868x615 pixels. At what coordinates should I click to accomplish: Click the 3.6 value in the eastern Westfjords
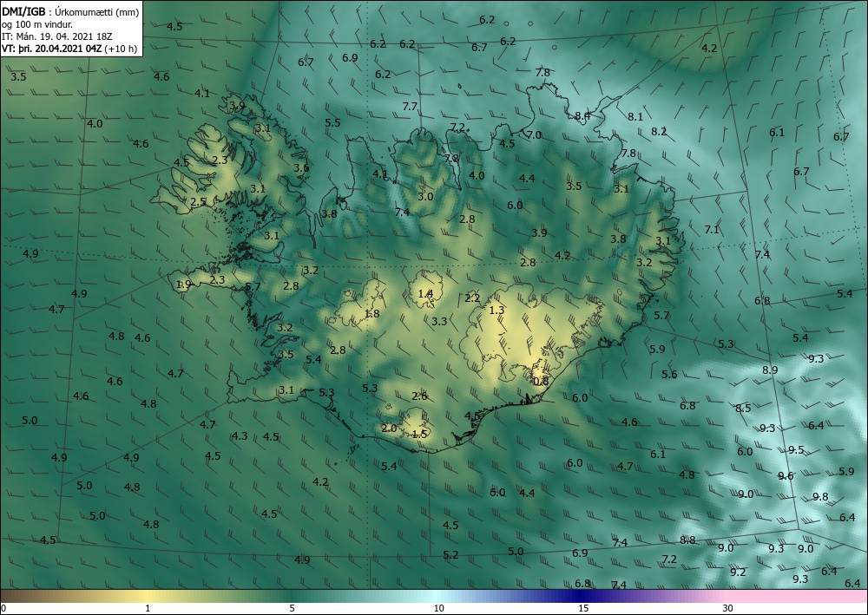[x=301, y=168]
